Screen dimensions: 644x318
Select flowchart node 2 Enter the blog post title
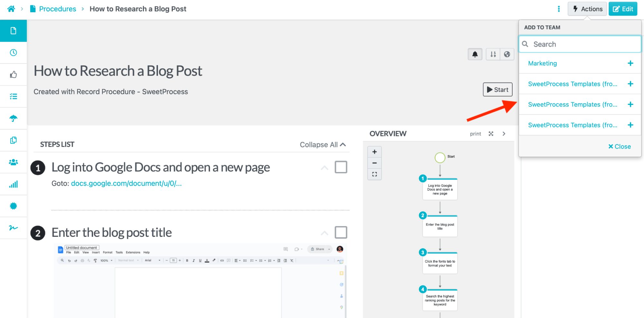click(440, 226)
